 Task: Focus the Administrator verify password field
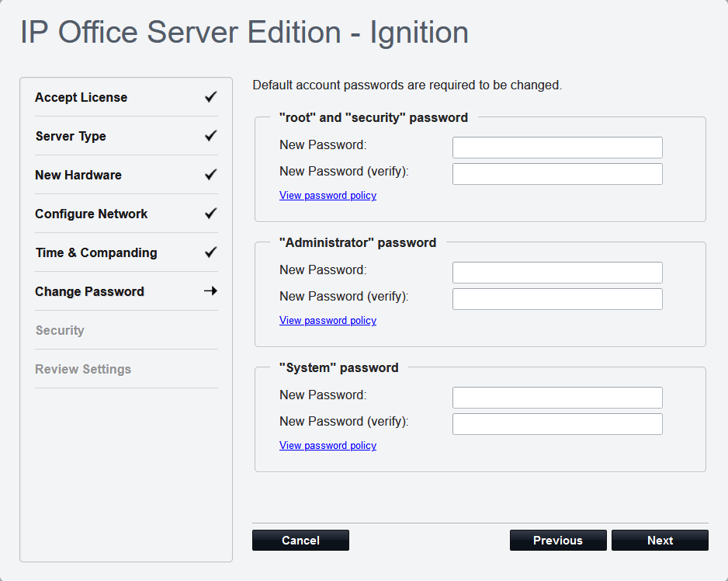[x=557, y=299]
